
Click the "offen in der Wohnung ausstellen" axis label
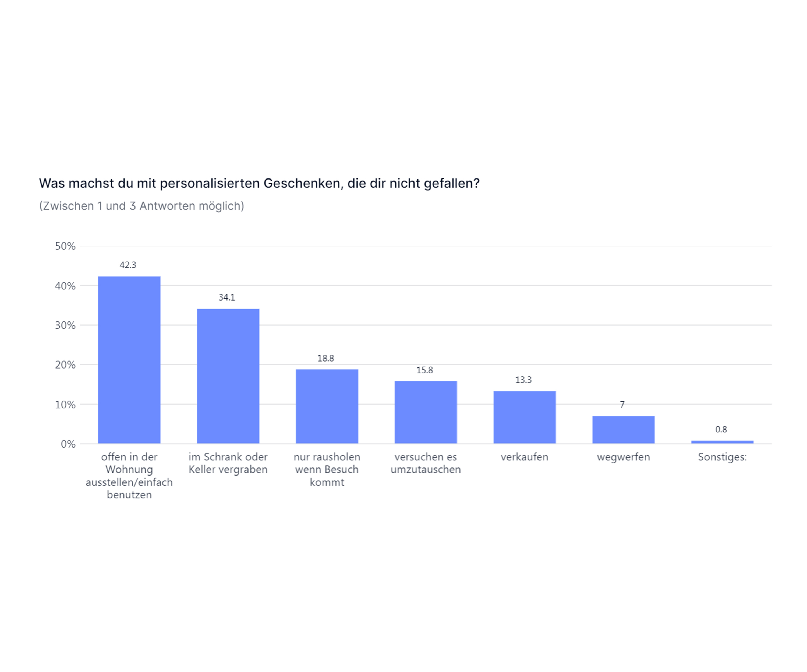click(129, 476)
